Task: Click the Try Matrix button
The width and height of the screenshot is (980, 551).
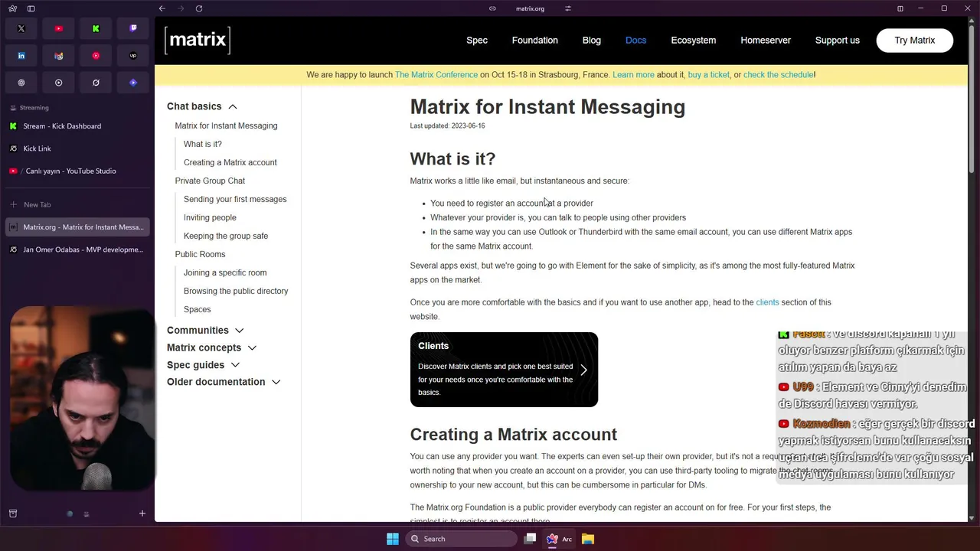Action: tap(915, 41)
